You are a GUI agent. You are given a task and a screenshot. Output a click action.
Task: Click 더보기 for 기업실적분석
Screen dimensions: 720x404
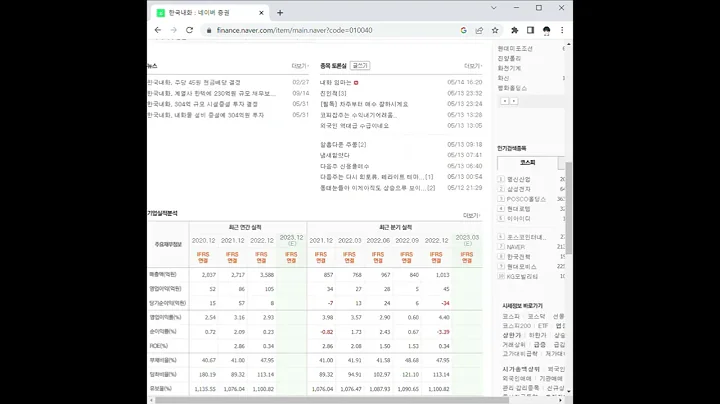tap(471, 215)
